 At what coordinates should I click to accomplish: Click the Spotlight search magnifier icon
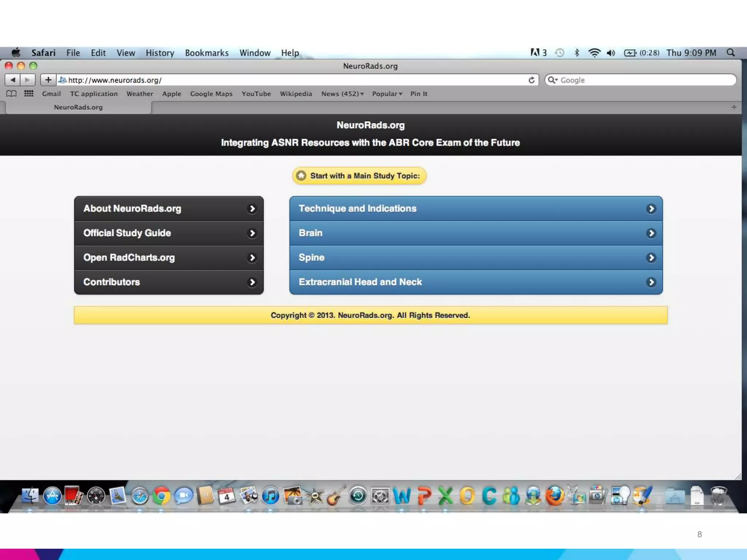(731, 53)
